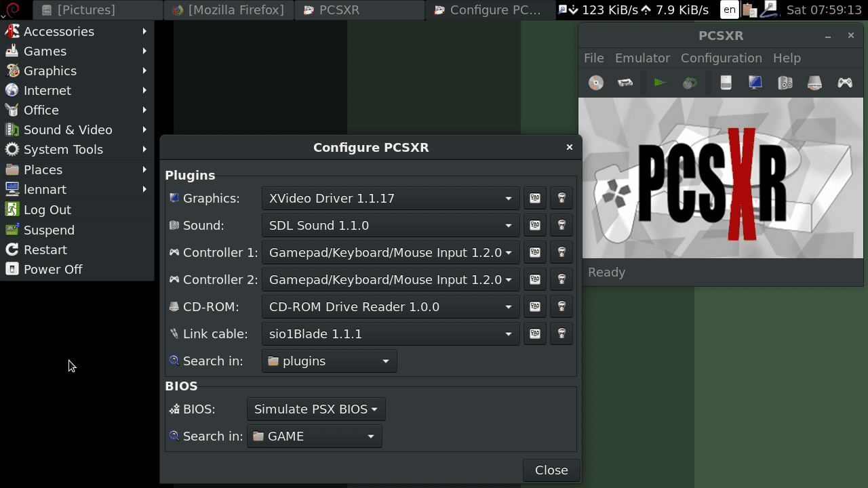Open controller settings gamepad icon

(845, 83)
